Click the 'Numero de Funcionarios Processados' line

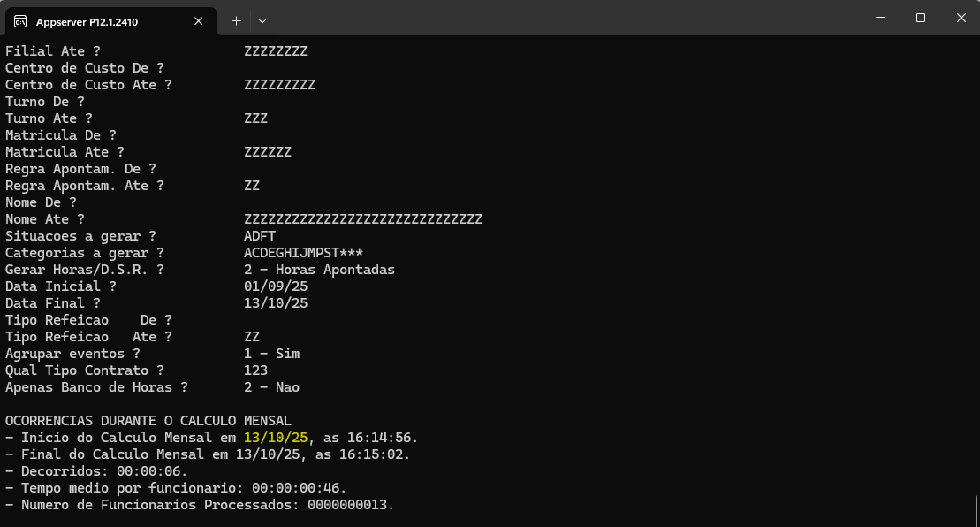(200, 505)
